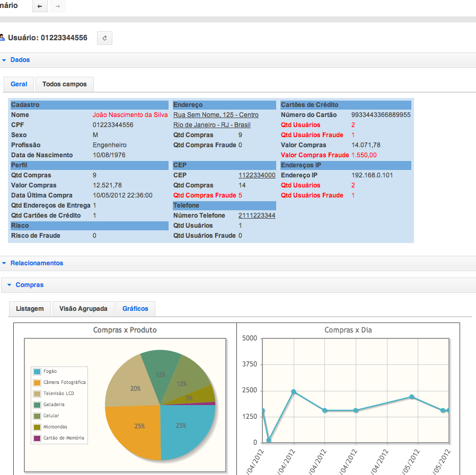Click the forward arrow navigation button
The width and height of the screenshot is (476, 475).
tap(58, 6)
